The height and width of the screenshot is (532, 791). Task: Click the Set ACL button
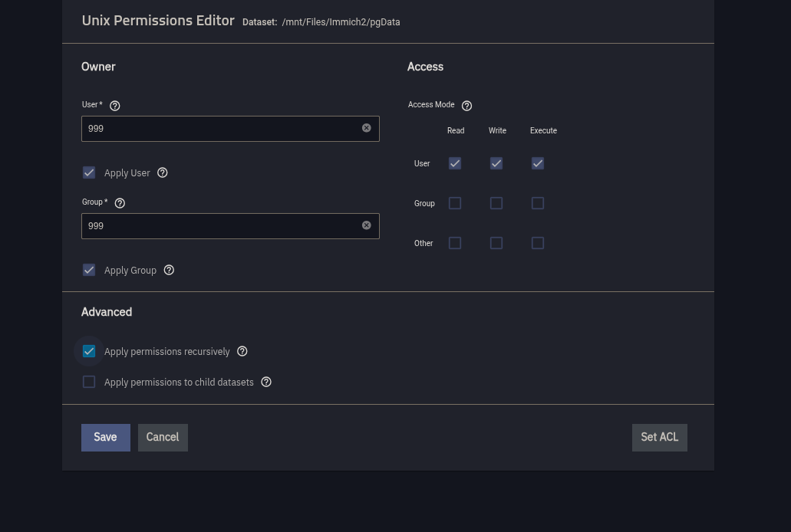(659, 437)
